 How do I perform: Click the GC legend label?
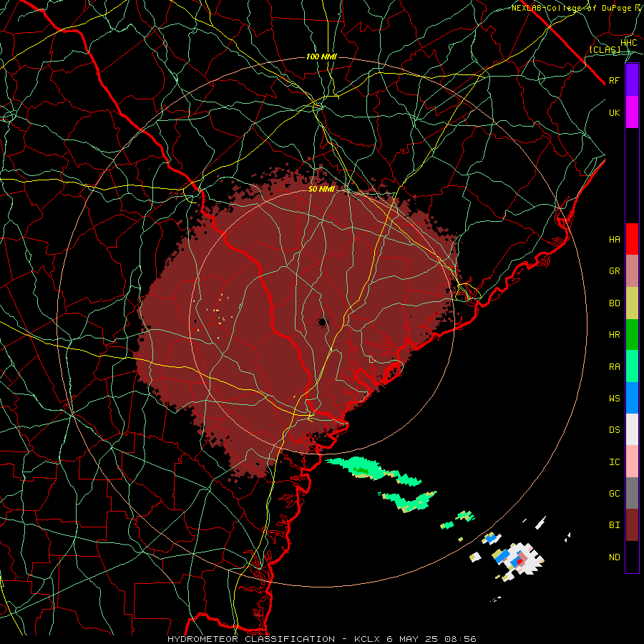[x=615, y=494]
